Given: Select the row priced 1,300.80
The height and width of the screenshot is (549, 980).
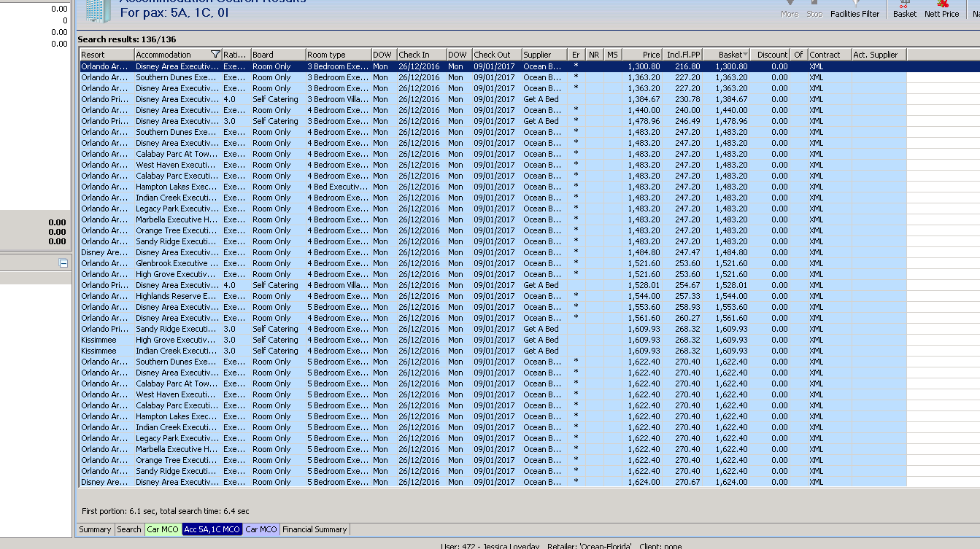Looking at the screenshot, I should coord(493,66).
